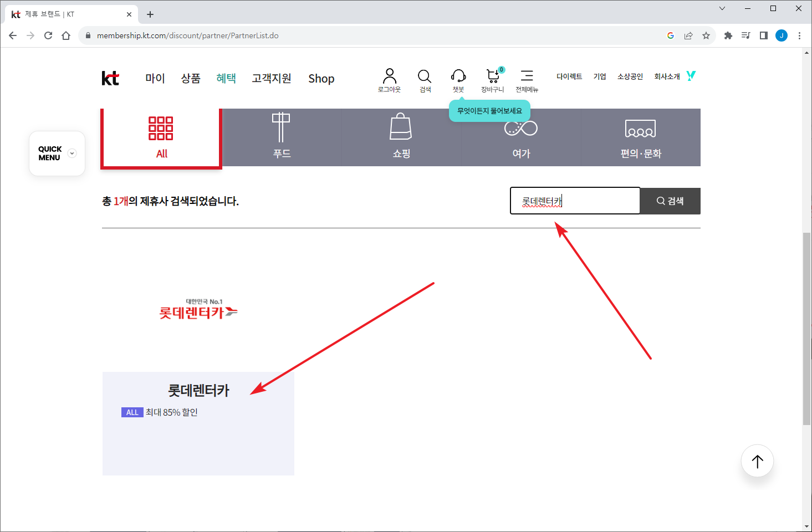812x532 pixels.
Task: Open a new browser tab
Action: 150,14
